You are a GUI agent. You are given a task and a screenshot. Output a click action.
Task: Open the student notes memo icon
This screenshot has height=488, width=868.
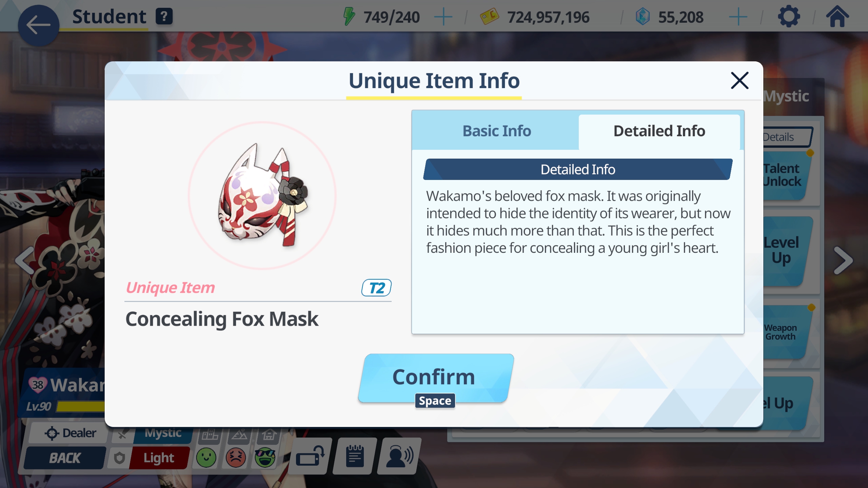pos(355,456)
